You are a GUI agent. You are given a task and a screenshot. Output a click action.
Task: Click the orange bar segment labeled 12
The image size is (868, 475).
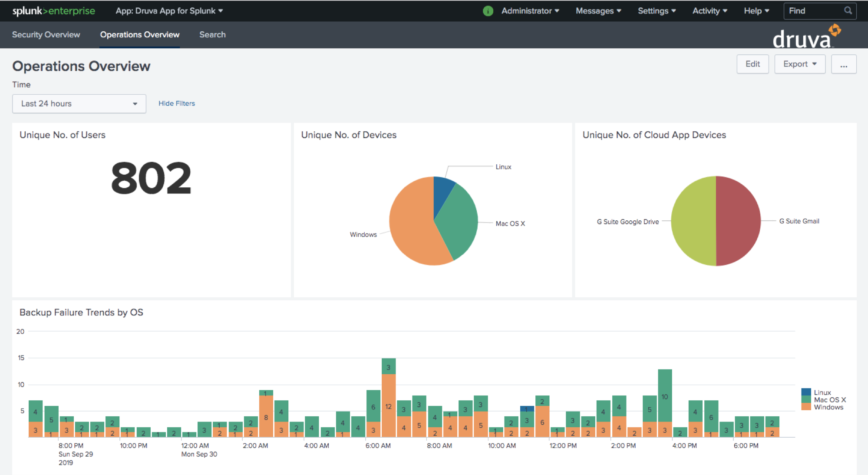point(389,406)
